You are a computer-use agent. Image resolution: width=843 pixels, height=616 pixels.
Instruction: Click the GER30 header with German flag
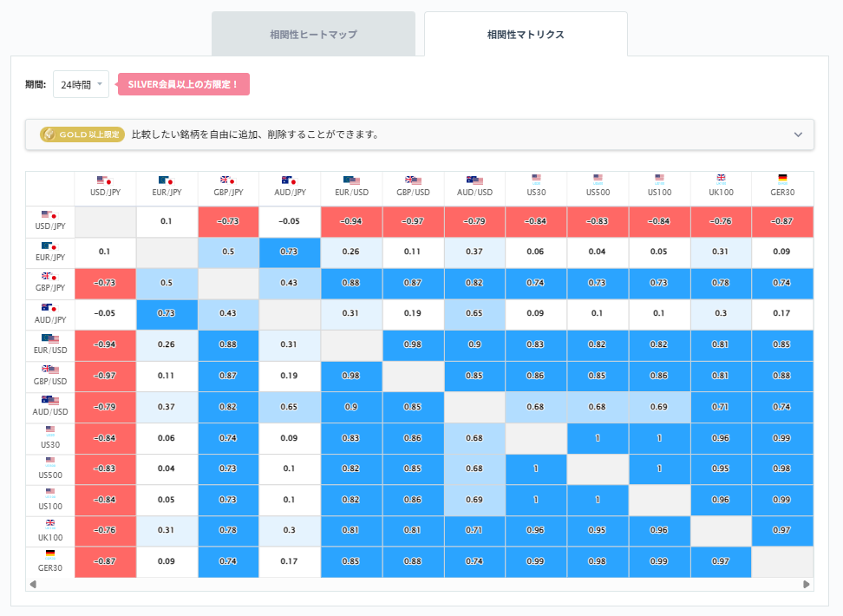tap(781, 179)
